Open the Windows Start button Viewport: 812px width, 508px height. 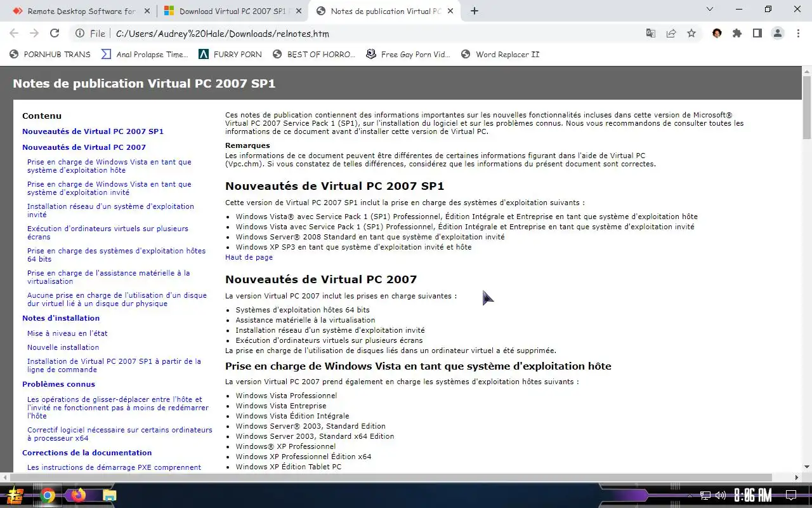(x=15, y=495)
